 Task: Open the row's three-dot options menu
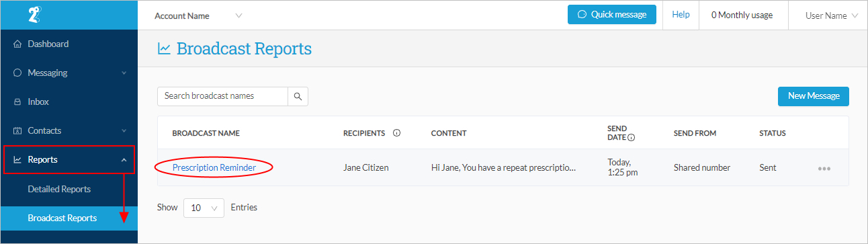824,168
